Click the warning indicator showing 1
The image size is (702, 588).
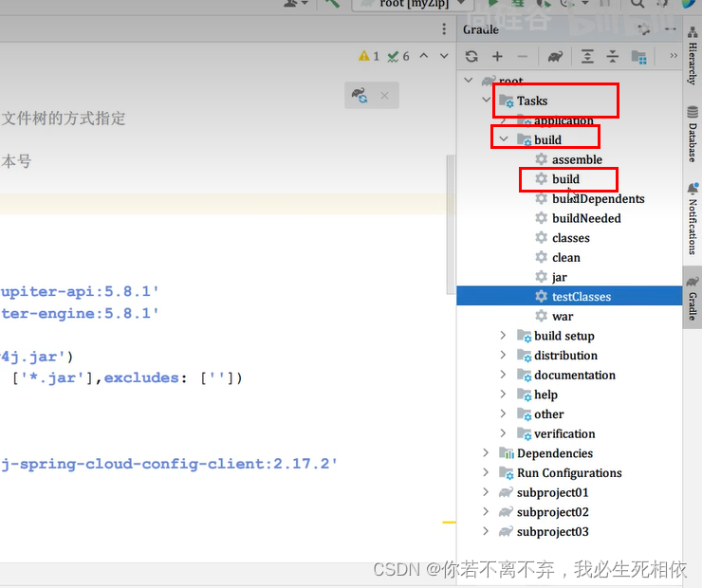tap(369, 56)
